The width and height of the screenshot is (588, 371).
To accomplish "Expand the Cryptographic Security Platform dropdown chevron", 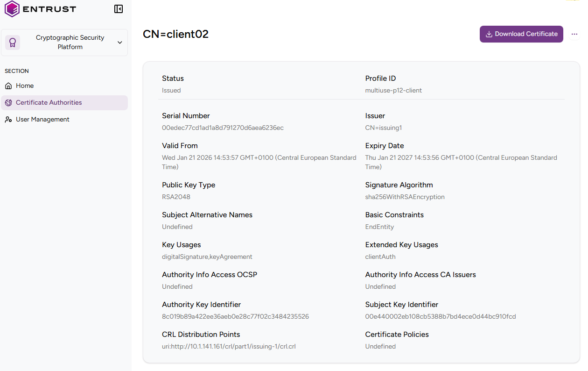I will click(120, 43).
